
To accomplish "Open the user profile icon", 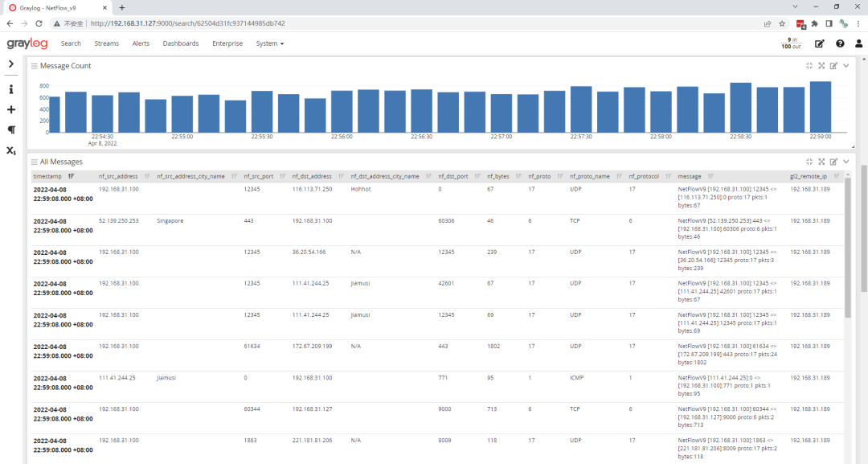I will [x=859, y=43].
